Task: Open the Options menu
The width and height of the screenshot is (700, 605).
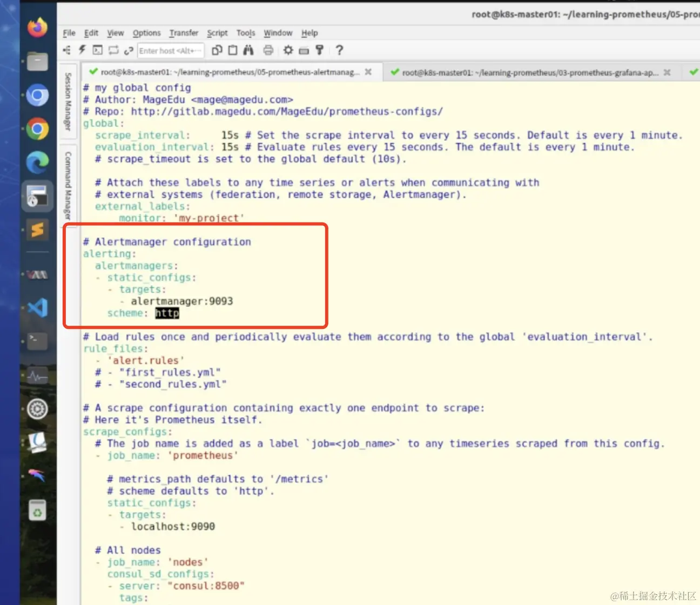Action: click(x=146, y=33)
